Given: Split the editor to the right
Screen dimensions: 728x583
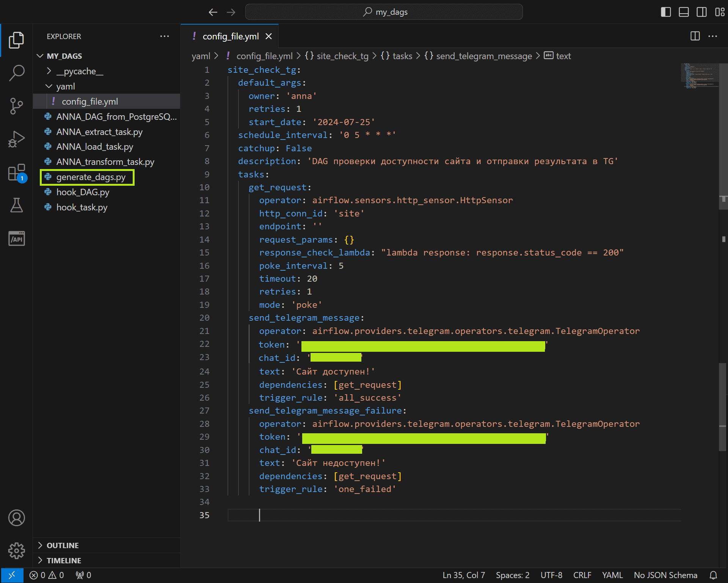Looking at the screenshot, I should coord(695,36).
